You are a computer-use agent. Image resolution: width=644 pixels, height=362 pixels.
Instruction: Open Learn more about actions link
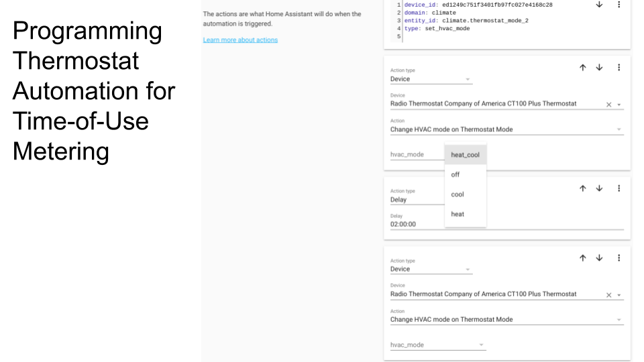240,40
